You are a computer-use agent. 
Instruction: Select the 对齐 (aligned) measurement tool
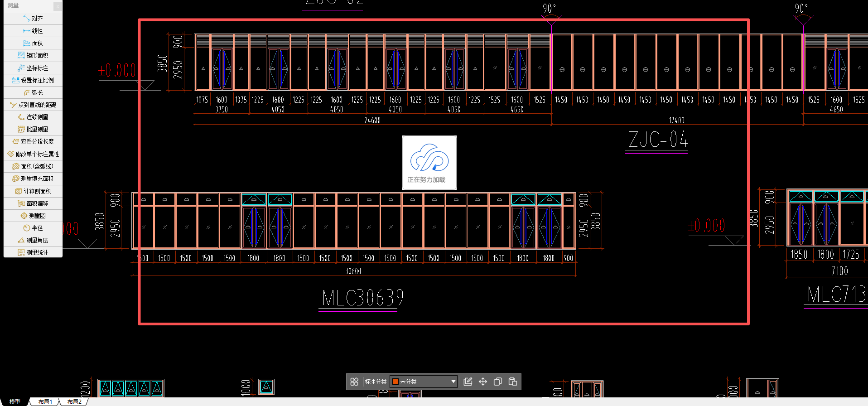coord(33,19)
